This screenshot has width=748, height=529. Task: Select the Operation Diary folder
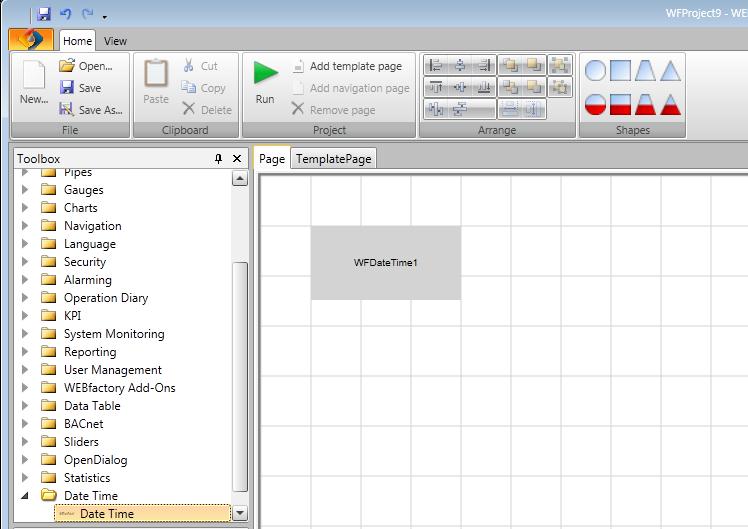pyautogui.click(x=106, y=298)
